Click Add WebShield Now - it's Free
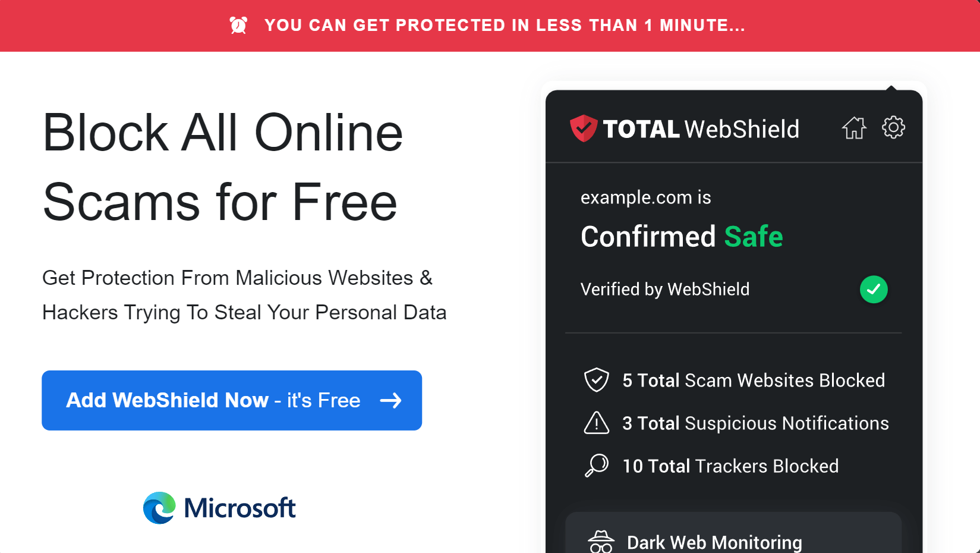Screen dimensions: 980x553 pyautogui.click(x=231, y=401)
